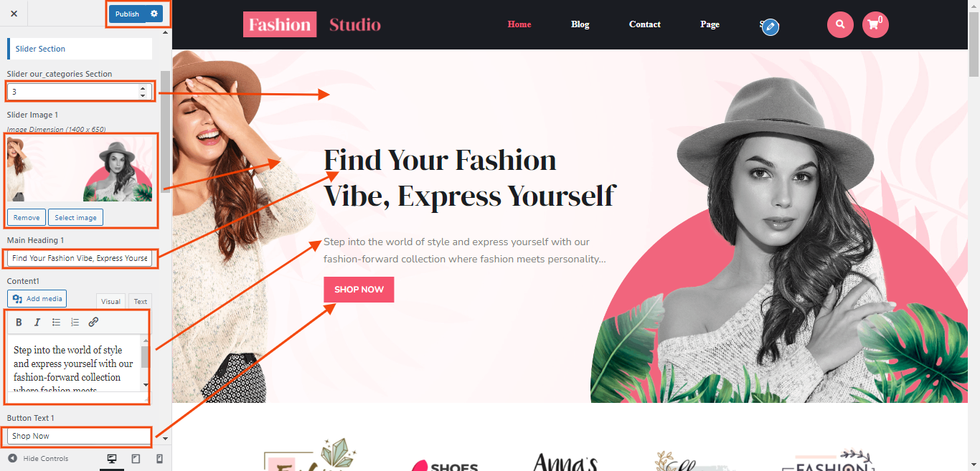This screenshot has height=471, width=980.
Task: Insert a bulleted list in editor
Action: click(x=56, y=322)
